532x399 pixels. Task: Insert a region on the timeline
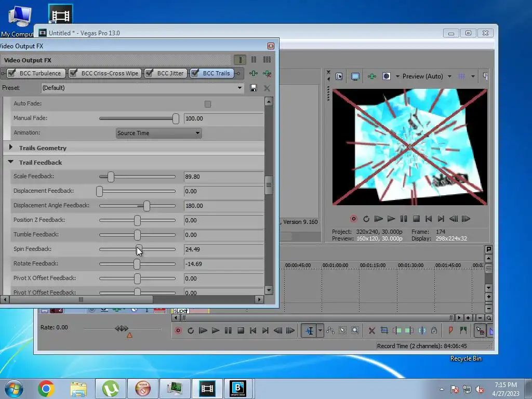[x=463, y=330]
